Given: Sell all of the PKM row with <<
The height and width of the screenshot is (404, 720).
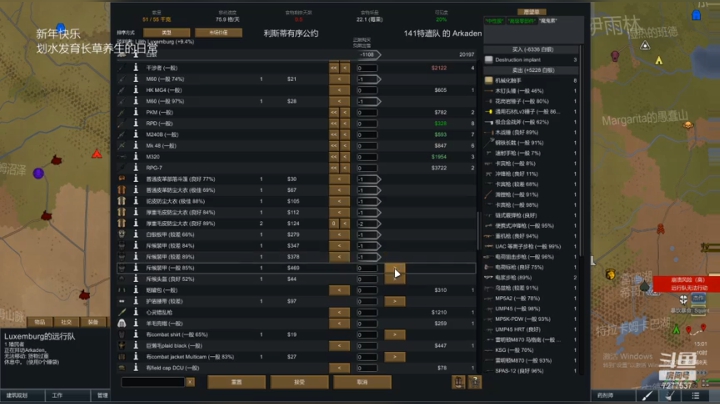Looking at the screenshot, I should pyautogui.click(x=334, y=112).
